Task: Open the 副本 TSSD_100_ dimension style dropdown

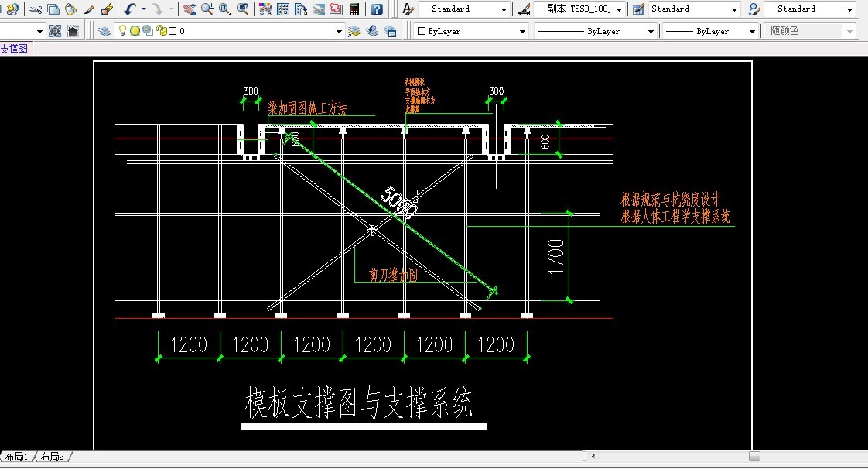Action: [620, 9]
